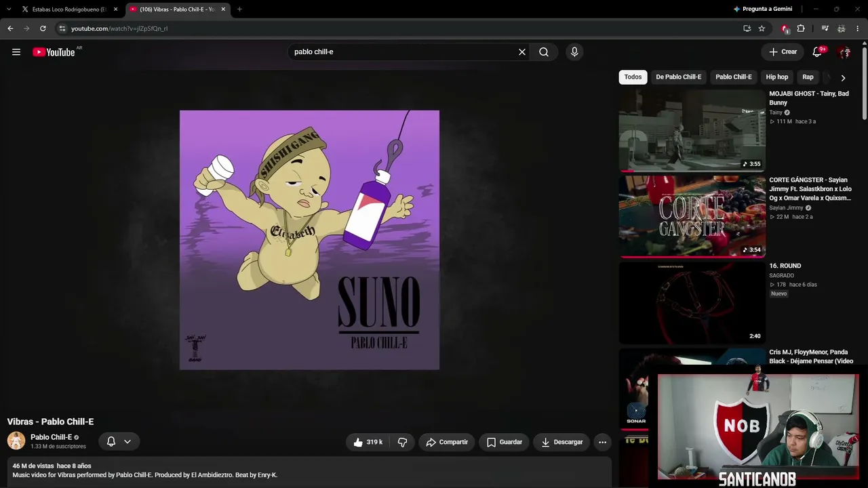Open the YouTube guide hamburger menu
The image size is (868, 488).
click(16, 52)
